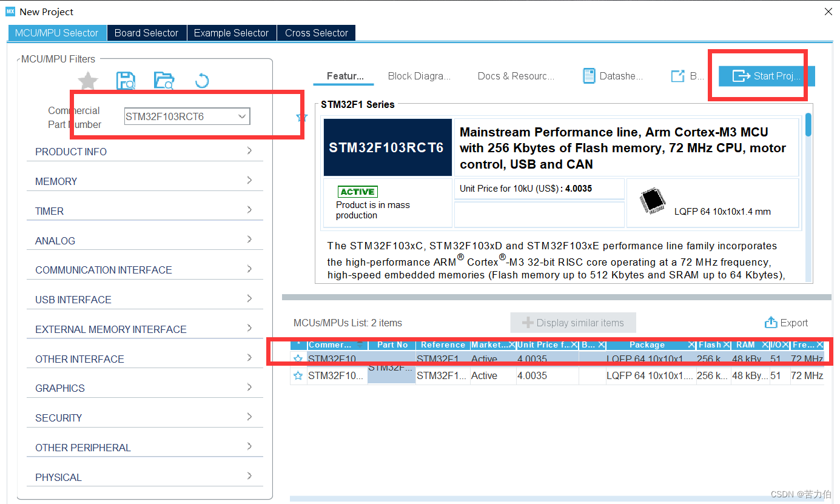Expand the SECURITY filter section
Screen dimensions: 840x504
(x=145, y=418)
